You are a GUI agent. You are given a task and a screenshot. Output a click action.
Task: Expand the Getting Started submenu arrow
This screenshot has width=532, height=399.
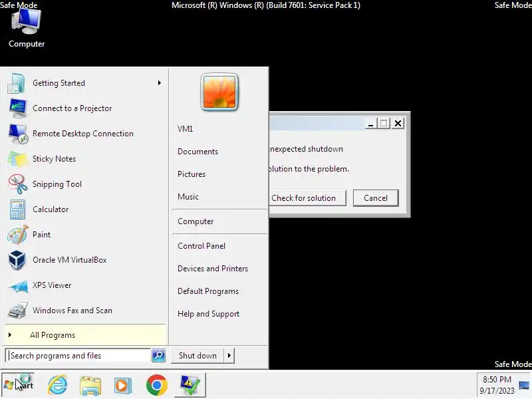(160, 82)
